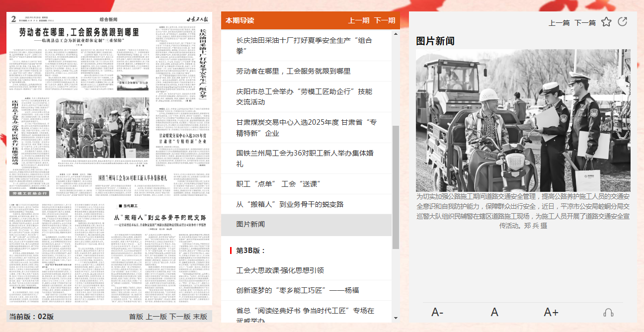Viewport: 644px width, 332px height.
Task: Click the headphones audio reading icon
Action: tap(608, 312)
